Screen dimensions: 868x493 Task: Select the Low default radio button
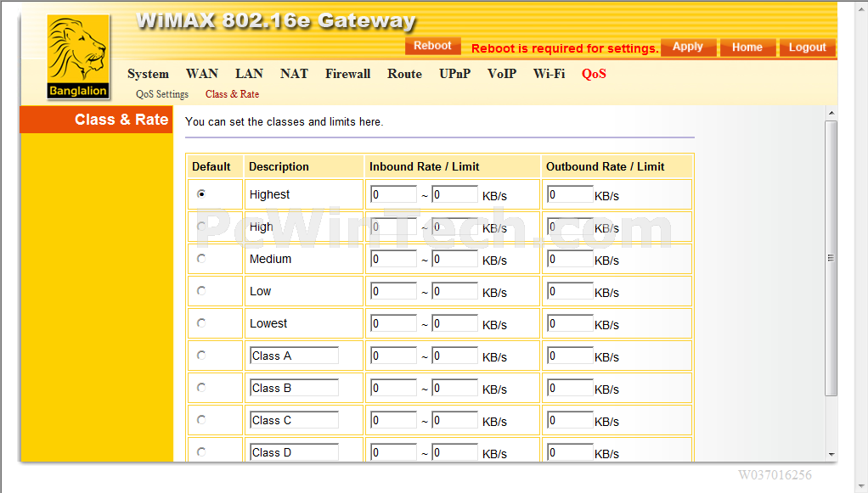click(201, 290)
